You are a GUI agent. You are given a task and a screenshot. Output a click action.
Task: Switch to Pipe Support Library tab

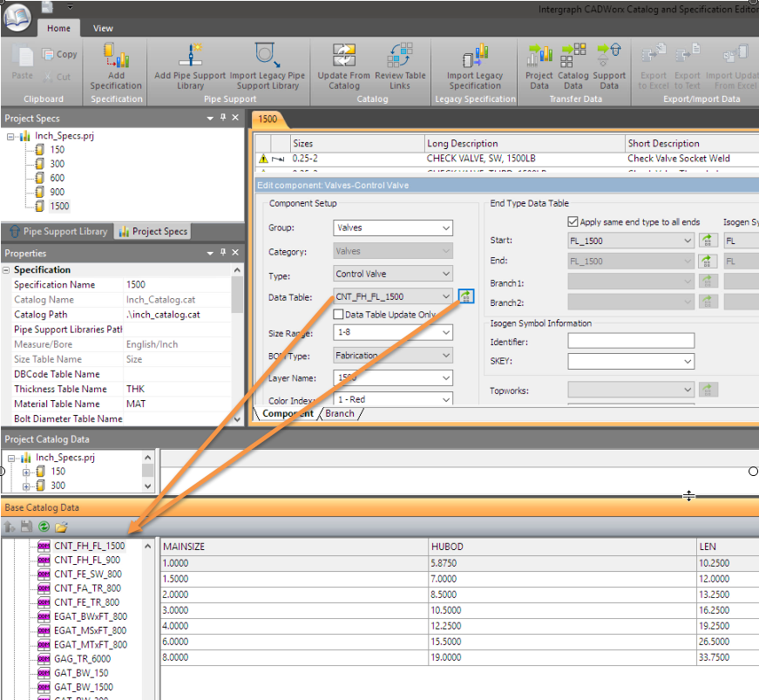click(x=58, y=232)
